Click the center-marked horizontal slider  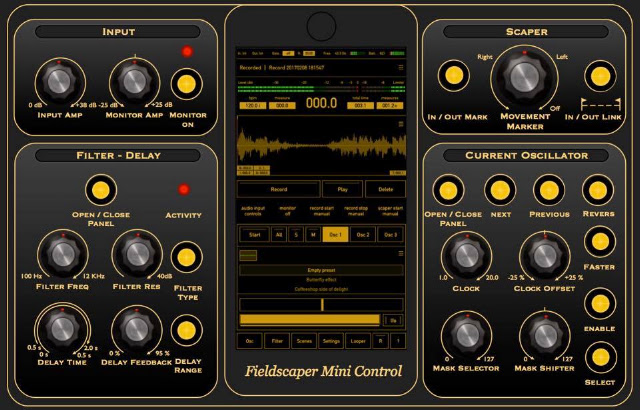coord(321,305)
